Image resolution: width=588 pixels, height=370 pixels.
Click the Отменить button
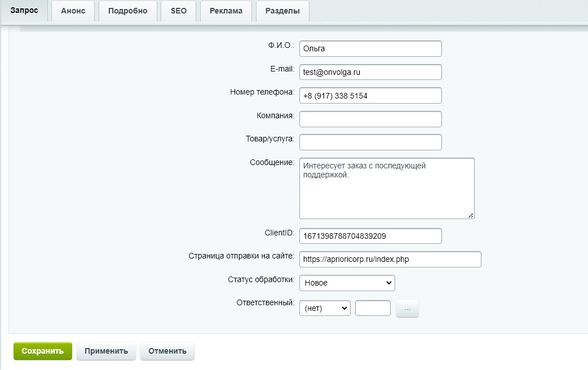click(167, 351)
